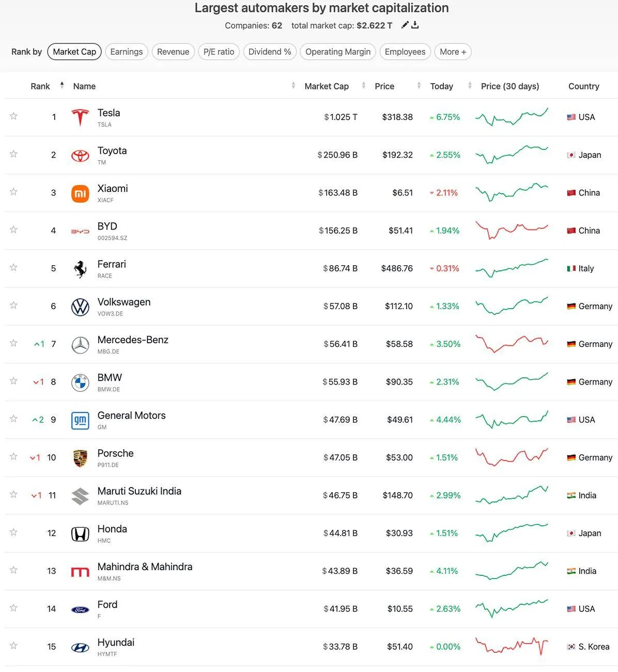Select the Operating Margin ranking tab
618x672 pixels.
pos(338,52)
